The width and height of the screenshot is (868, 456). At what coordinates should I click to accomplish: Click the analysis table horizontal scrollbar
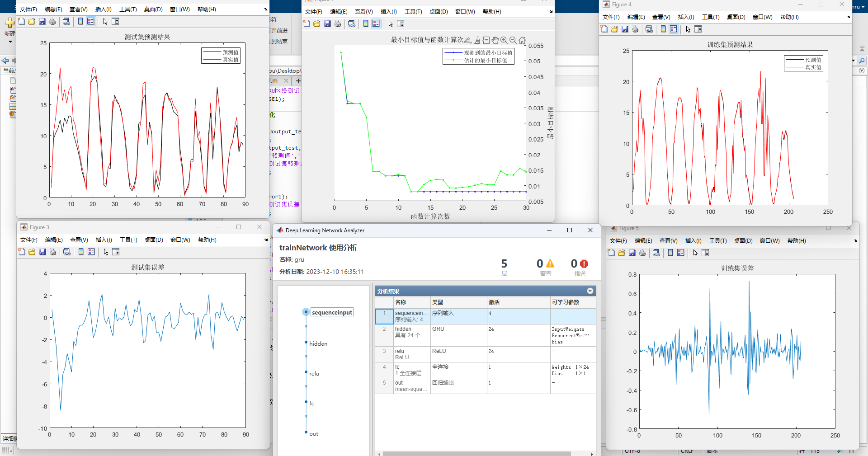pos(476,453)
